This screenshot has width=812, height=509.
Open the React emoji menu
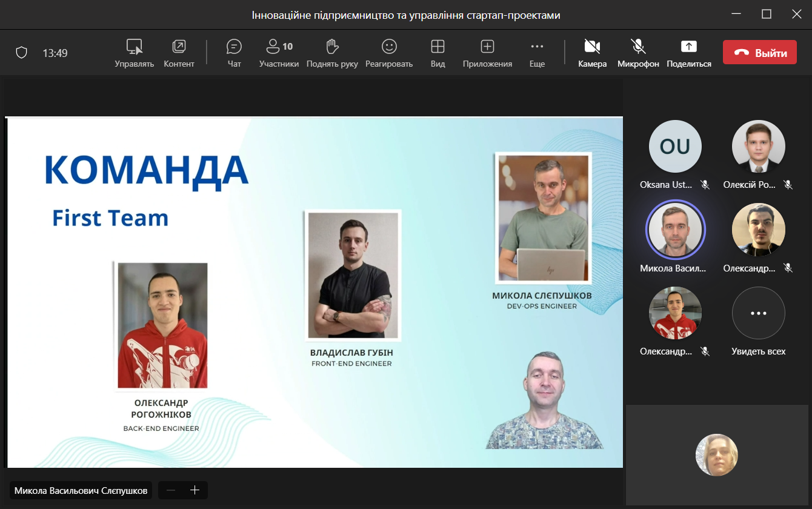point(388,53)
